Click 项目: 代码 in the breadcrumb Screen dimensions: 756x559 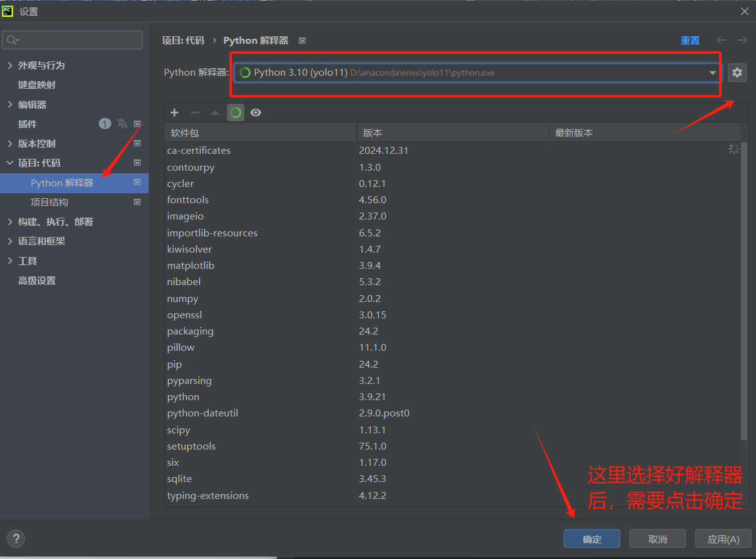[x=183, y=40]
